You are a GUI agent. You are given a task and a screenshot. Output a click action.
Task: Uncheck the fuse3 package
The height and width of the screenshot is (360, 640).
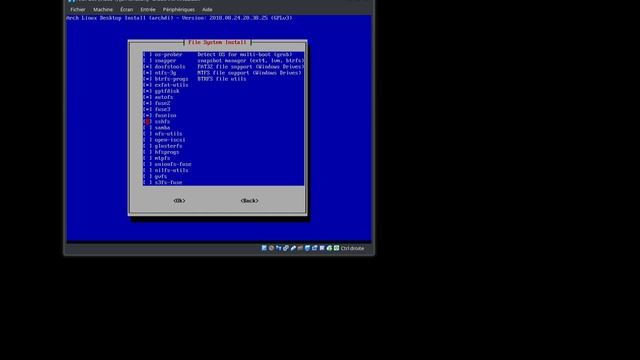pos(148,109)
